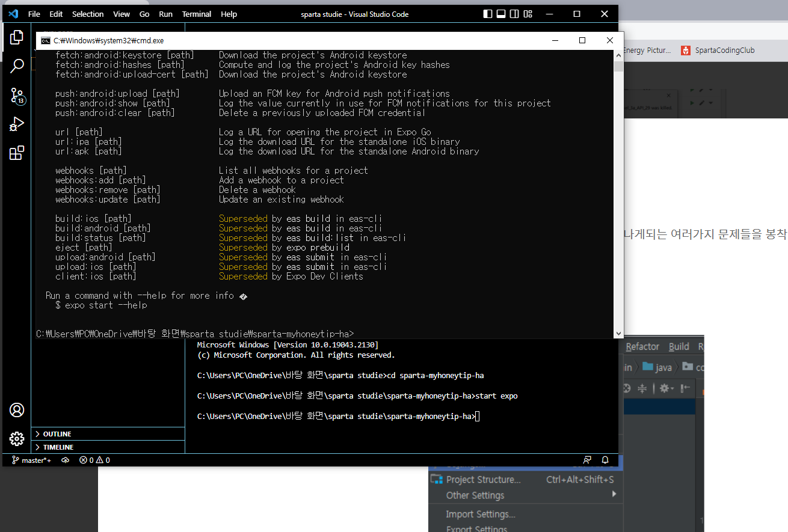
Task: Open the Help menu in VS Code
Action: coord(229,14)
